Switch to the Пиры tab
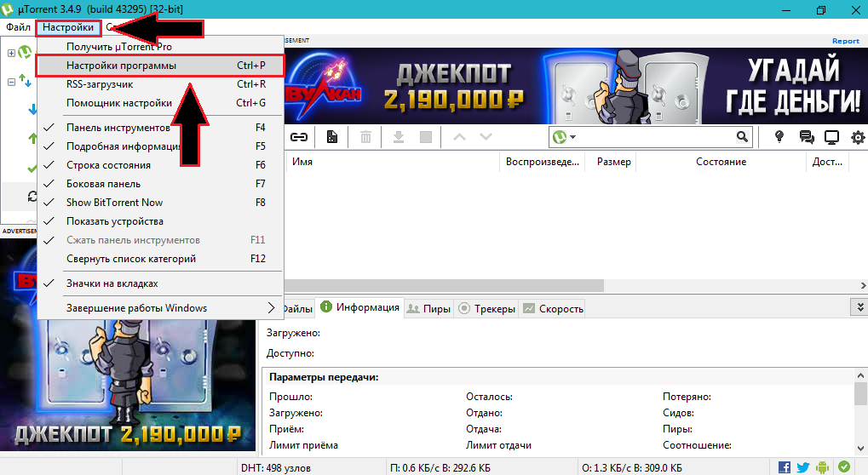The width and height of the screenshot is (868, 475). 429,308
